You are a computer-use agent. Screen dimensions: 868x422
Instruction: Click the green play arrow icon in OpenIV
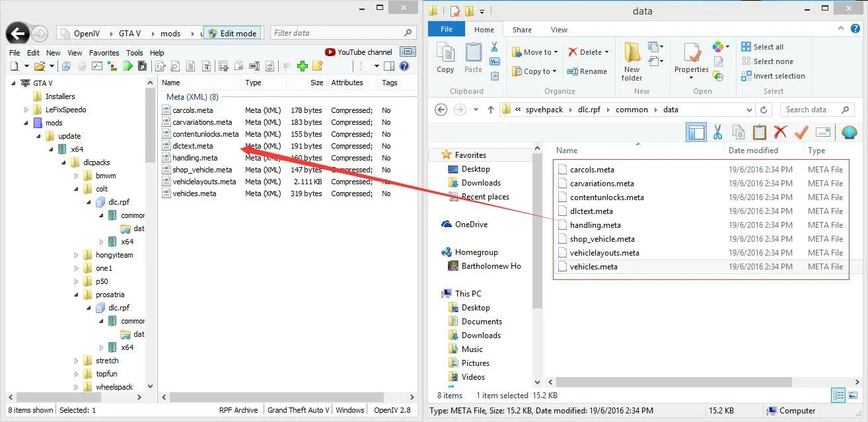pyautogui.click(x=128, y=66)
